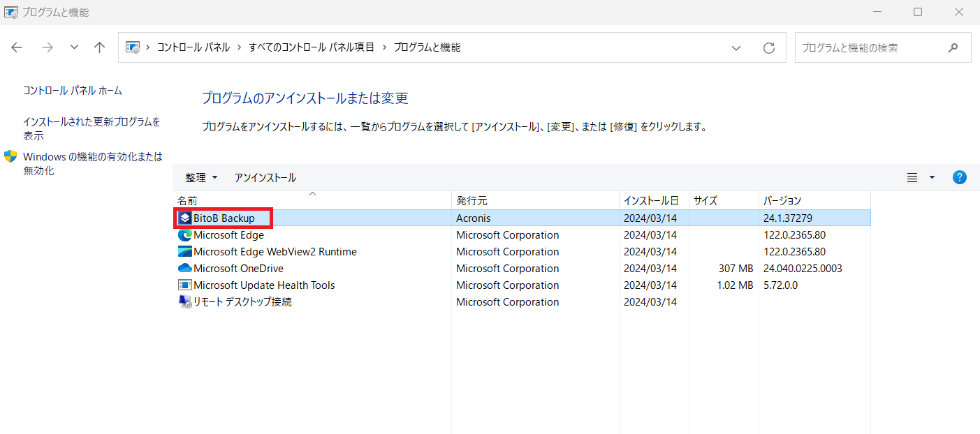Close the プログラムと機能 window
The image size is (980, 434).
tap(959, 12)
